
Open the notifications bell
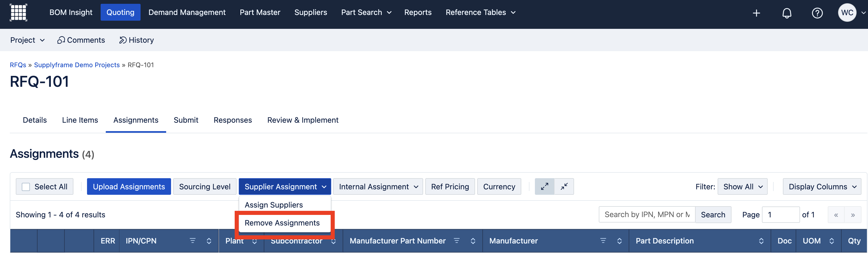pyautogui.click(x=787, y=13)
